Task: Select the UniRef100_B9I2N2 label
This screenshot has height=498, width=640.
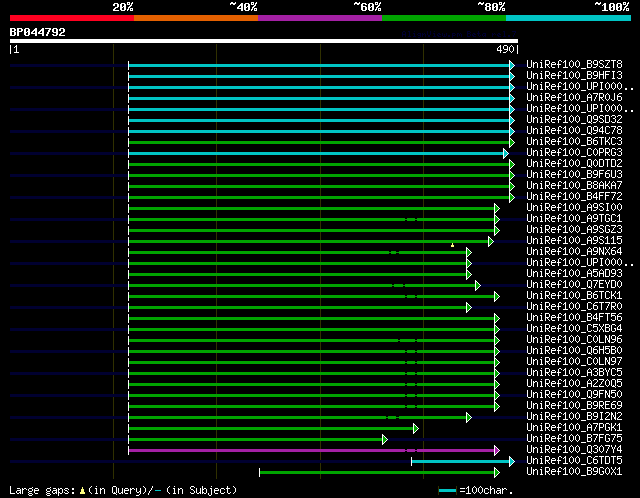Action: [574, 417]
